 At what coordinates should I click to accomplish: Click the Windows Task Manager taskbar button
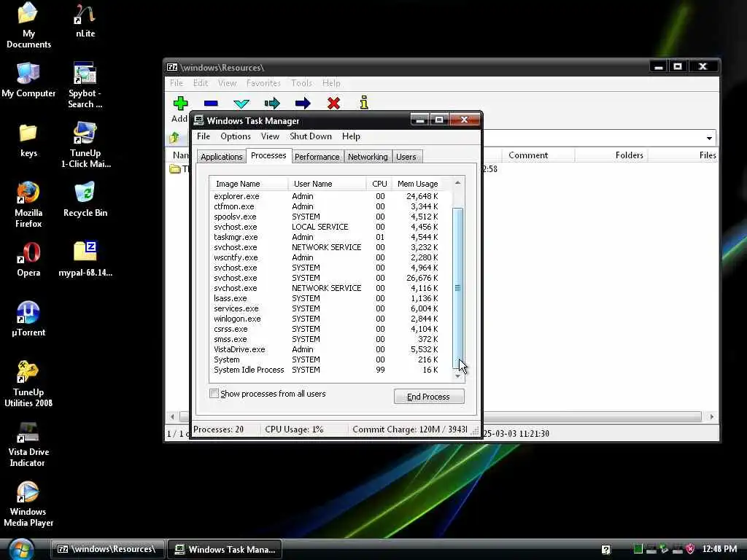click(225, 549)
